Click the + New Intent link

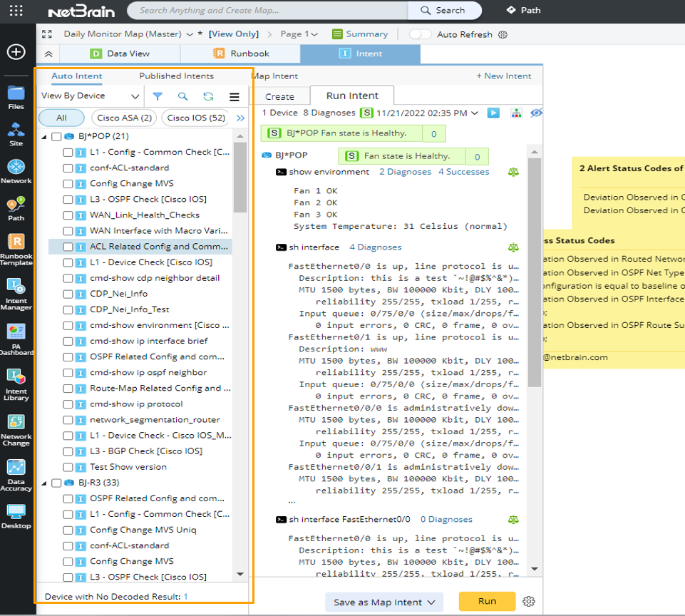pos(504,76)
